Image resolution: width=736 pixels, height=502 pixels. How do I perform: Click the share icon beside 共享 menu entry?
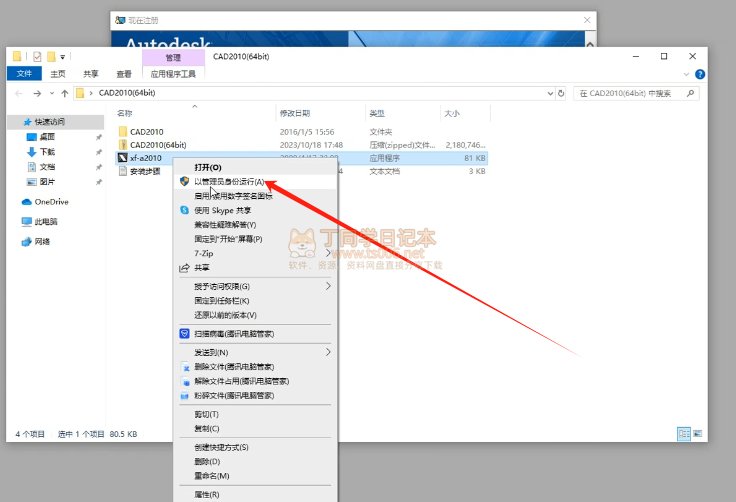(x=184, y=268)
